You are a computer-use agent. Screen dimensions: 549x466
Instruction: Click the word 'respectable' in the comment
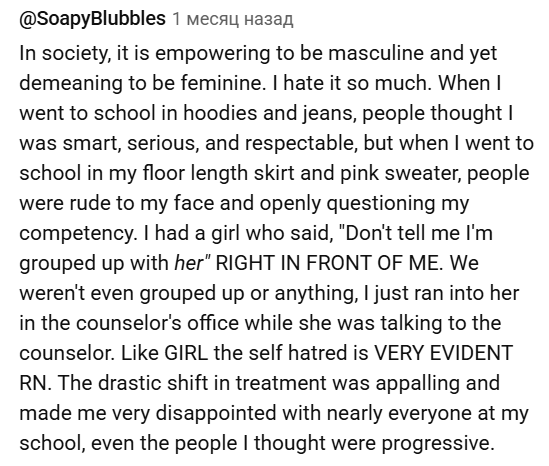click(301, 143)
